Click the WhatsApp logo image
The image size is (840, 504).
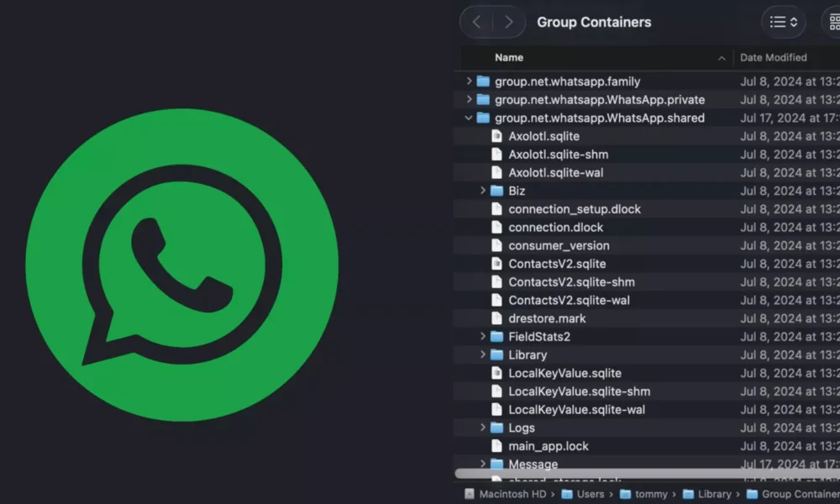(182, 265)
